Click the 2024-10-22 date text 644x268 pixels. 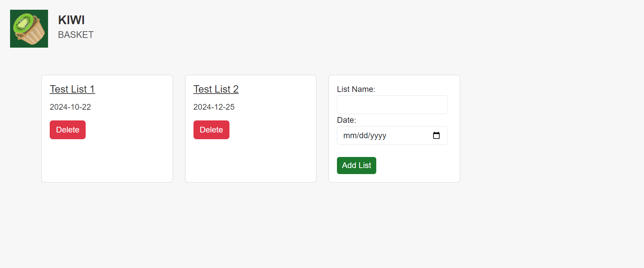[70, 107]
